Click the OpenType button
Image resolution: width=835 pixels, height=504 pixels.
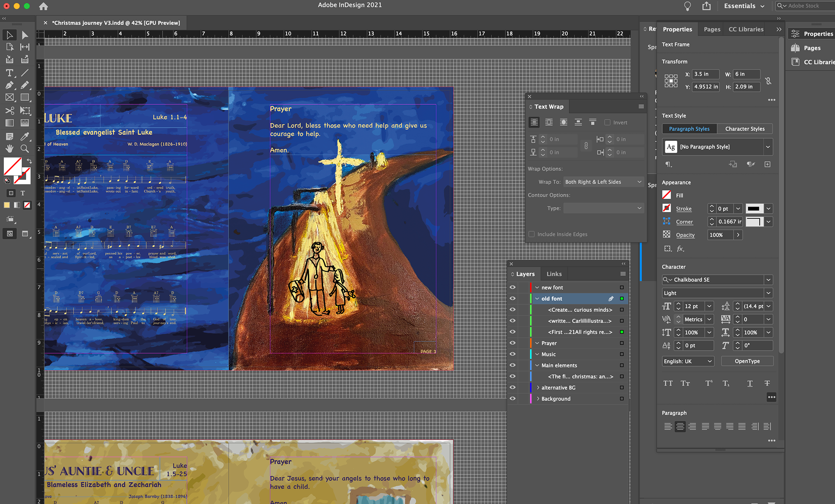click(x=747, y=361)
